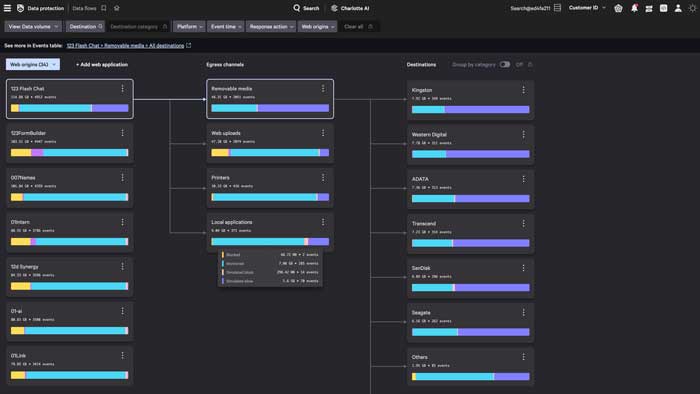Expand the Web origins (34) selector
The width and height of the screenshot is (700, 394).
pyautogui.click(x=33, y=64)
